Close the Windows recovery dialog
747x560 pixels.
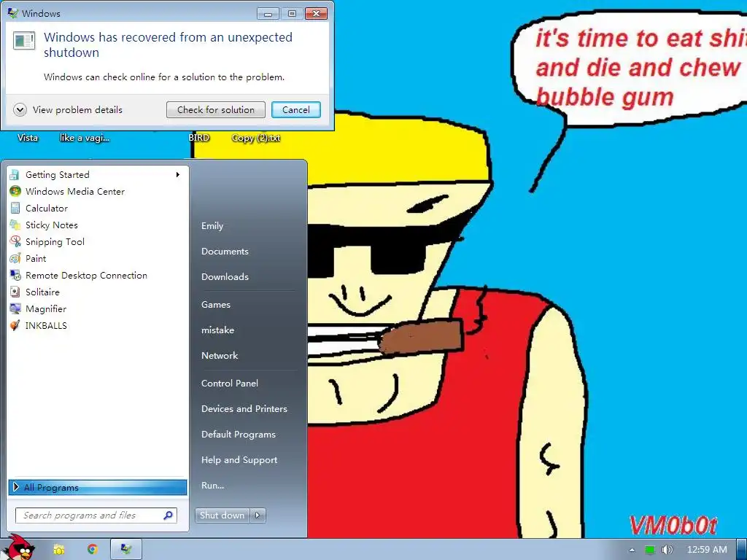pyautogui.click(x=316, y=14)
